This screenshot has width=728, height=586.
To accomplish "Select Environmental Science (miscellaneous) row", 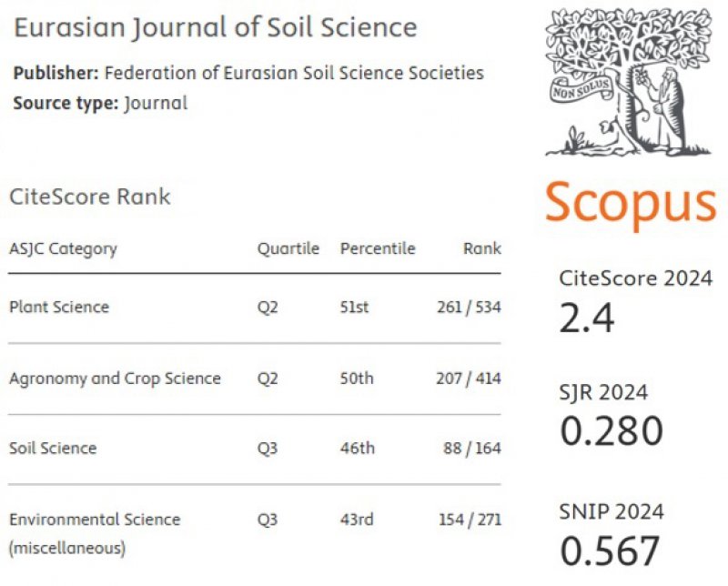I will pyautogui.click(x=255, y=533).
